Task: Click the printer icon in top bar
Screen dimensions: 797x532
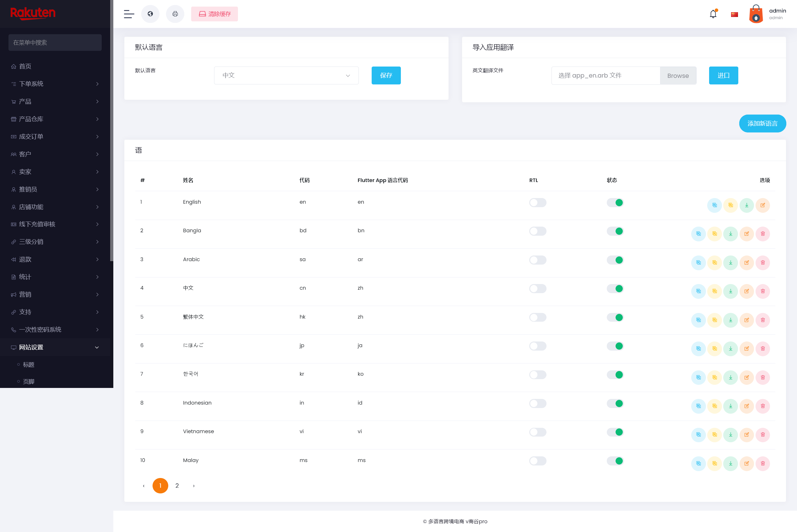Action: tap(175, 14)
